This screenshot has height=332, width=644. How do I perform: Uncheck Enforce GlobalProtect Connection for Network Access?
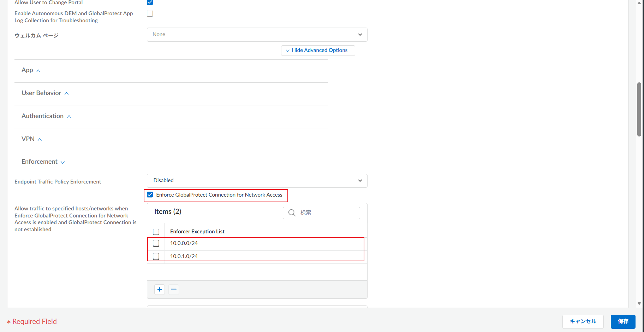point(150,195)
